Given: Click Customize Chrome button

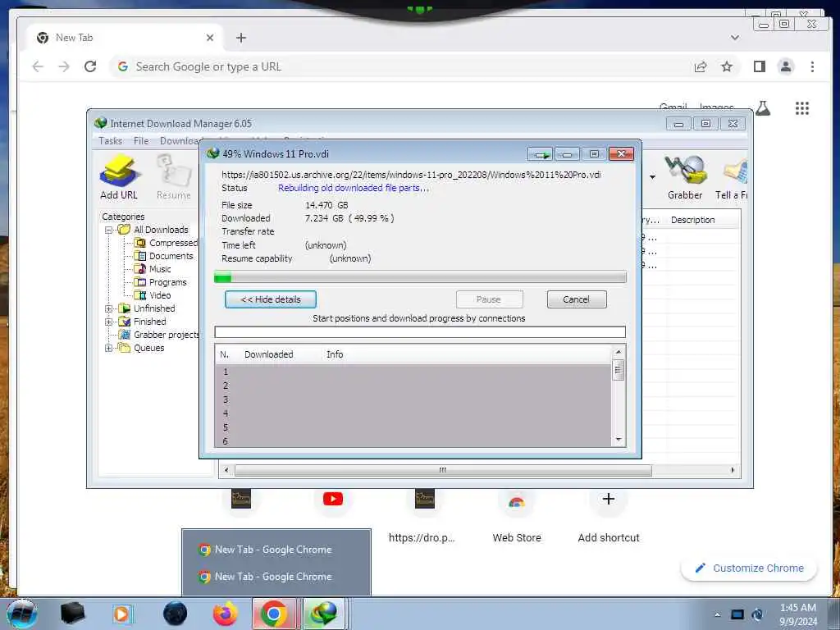Looking at the screenshot, I should point(749,568).
